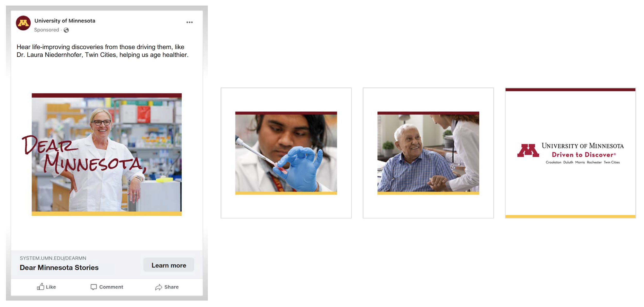Viewport: 644px width, 307px height.
Task: Click the globe public audience icon
Action: (66, 30)
